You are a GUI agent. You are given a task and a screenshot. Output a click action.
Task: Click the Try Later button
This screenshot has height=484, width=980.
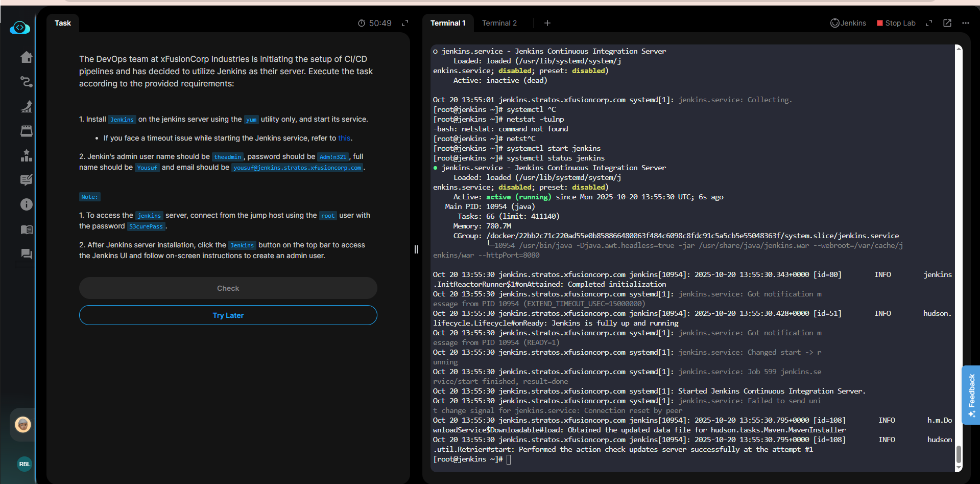pos(228,315)
